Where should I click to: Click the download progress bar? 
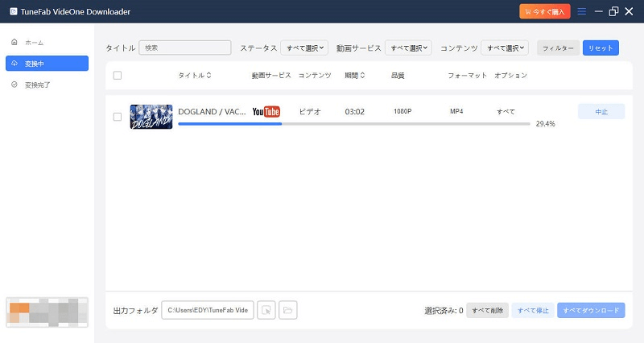coord(354,124)
